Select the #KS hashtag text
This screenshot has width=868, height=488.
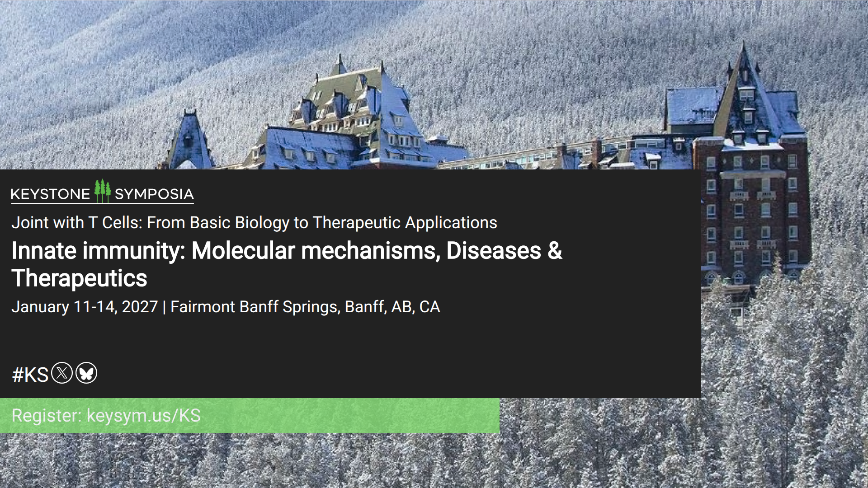click(x=30, y=375)
